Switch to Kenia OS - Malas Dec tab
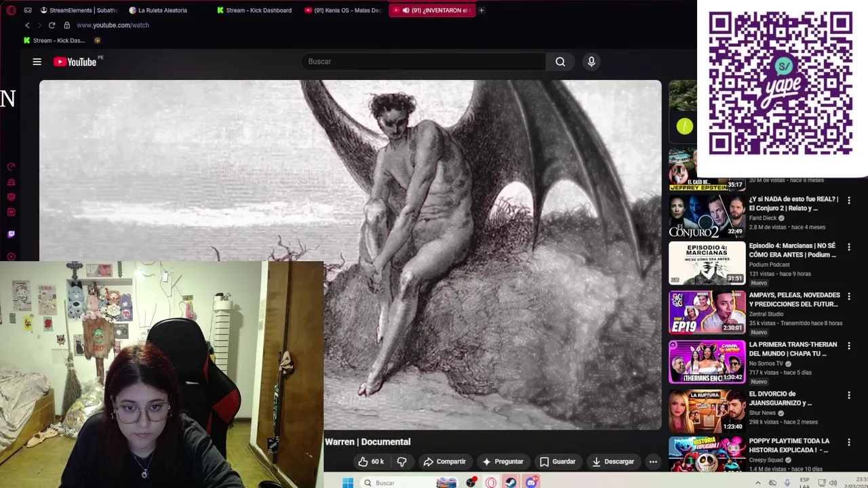This screenshot has height=488, width=868. (343, 10)
